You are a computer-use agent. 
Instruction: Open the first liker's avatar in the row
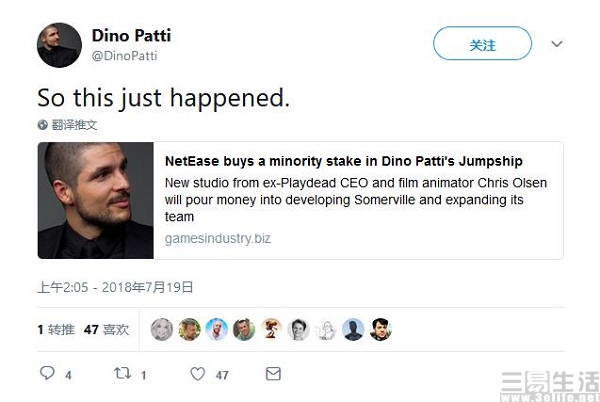[x=161, y=329]
